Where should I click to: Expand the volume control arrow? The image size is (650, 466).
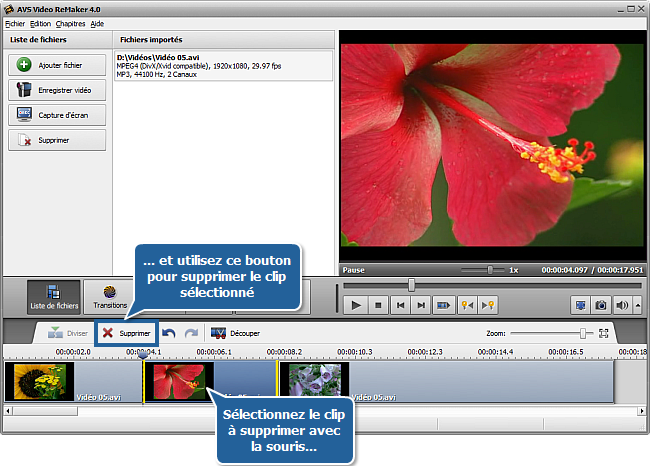click(637, 304)
